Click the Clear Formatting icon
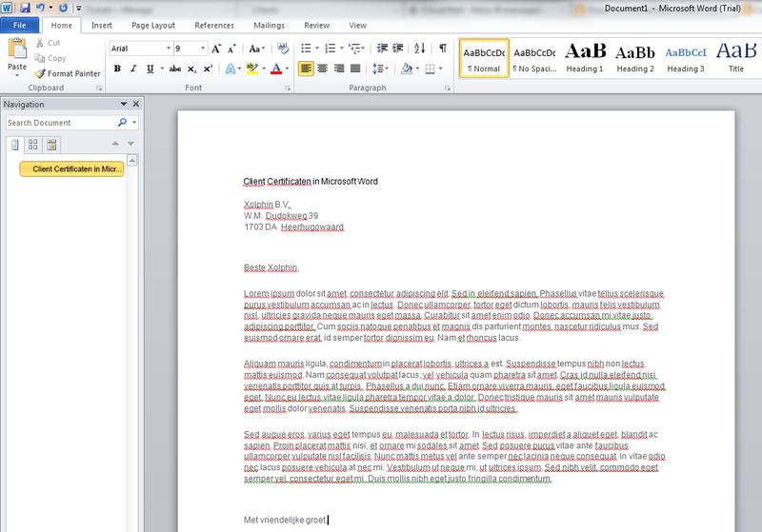This screenshot has width=762, height=532. point(283,48)
